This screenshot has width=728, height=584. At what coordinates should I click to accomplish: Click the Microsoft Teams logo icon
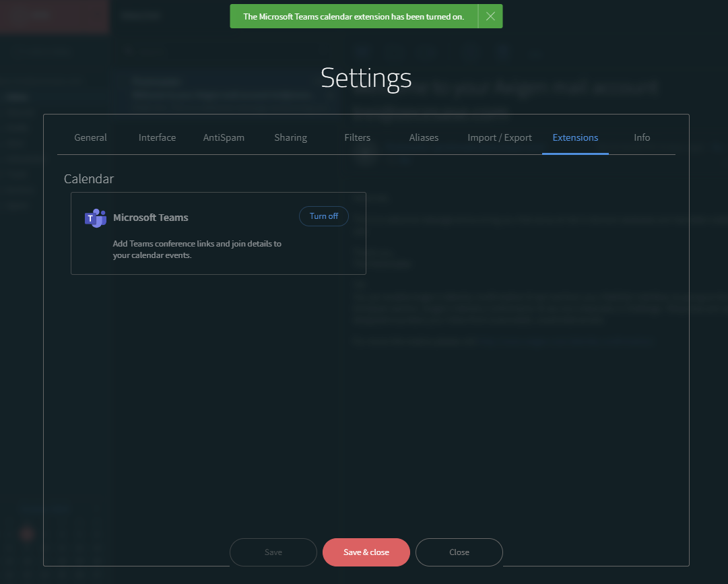[95, 218]
